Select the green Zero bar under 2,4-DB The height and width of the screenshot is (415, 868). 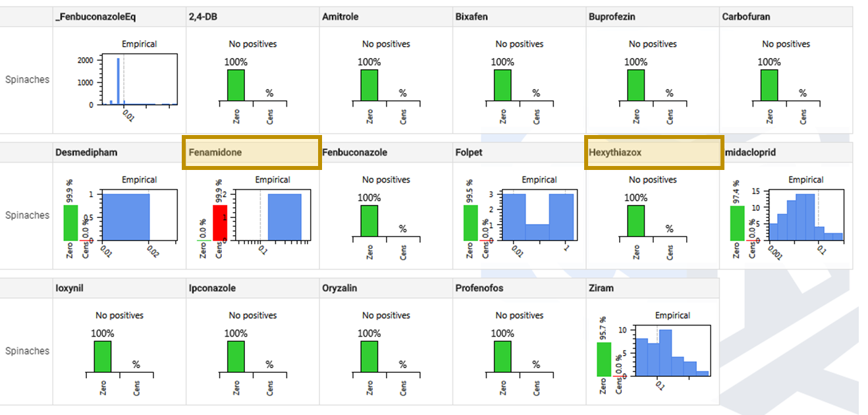pyautogui.click(x=236, y=85)
